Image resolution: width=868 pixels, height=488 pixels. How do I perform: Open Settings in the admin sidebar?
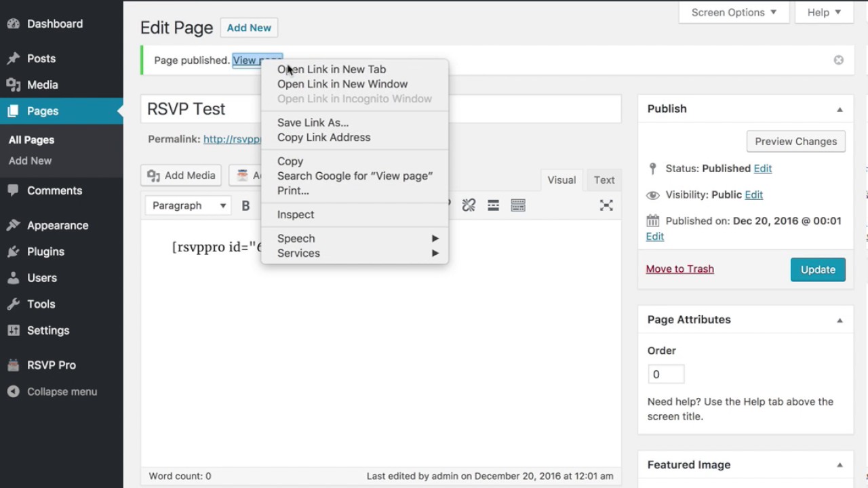click(x=48, y=331)
